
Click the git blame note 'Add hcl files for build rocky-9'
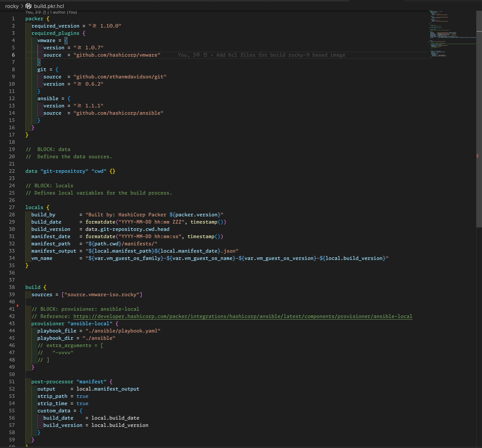(261, 55)
